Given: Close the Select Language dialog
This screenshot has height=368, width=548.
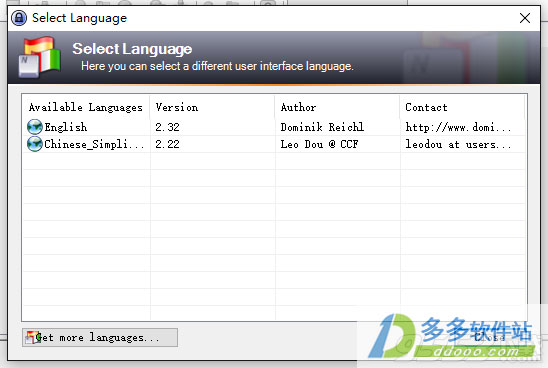Looking at the screenshot, I should [525, 18].
